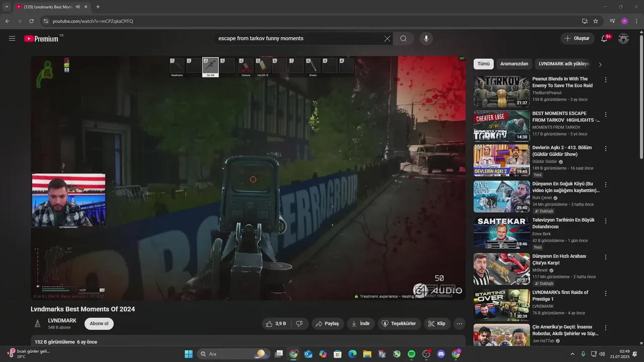Viewport: 644px width, 362px height.
Task: Open Chrome media controls icon
Action: click(x=612, y=21)
